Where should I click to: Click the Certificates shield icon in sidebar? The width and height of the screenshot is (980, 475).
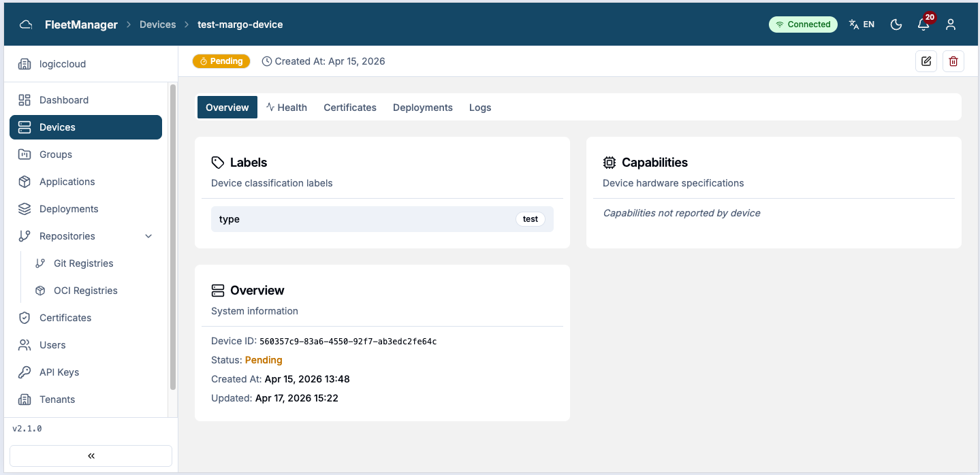click(x=25, y=318)
